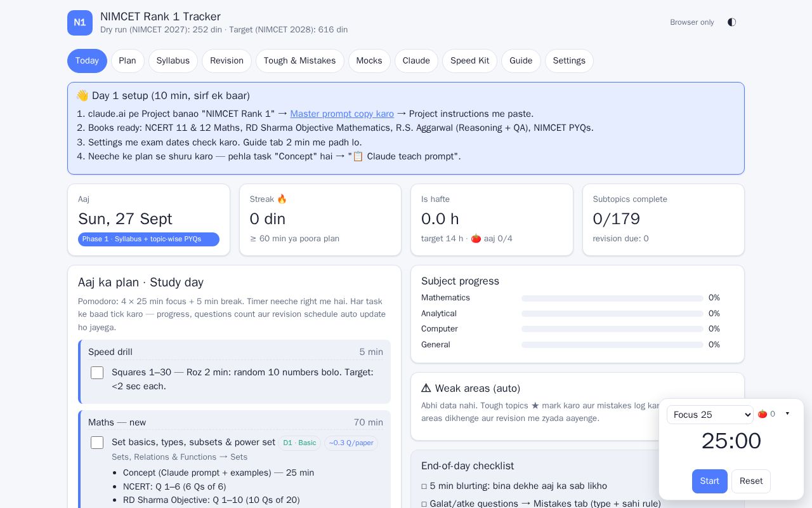
Task: Click the General progress bar
Action: [612, 345]
